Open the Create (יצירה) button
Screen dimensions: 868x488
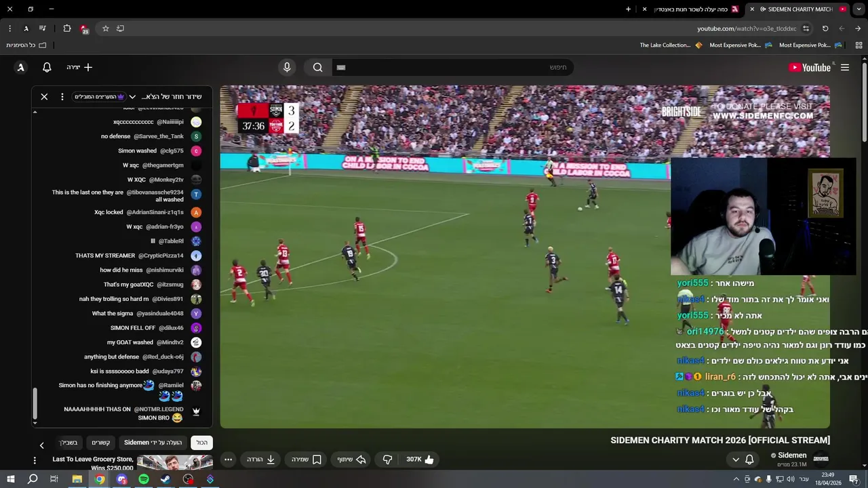pos(79,67)
